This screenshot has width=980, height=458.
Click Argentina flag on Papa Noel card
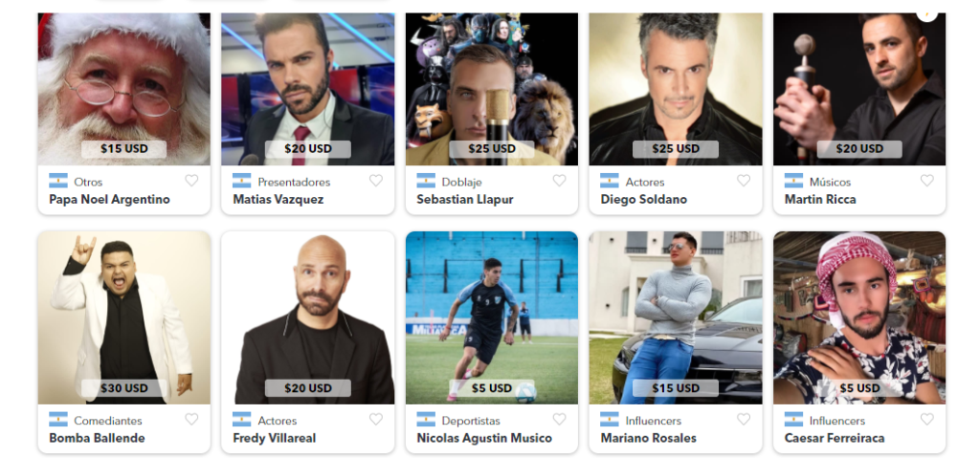[58, 182]
